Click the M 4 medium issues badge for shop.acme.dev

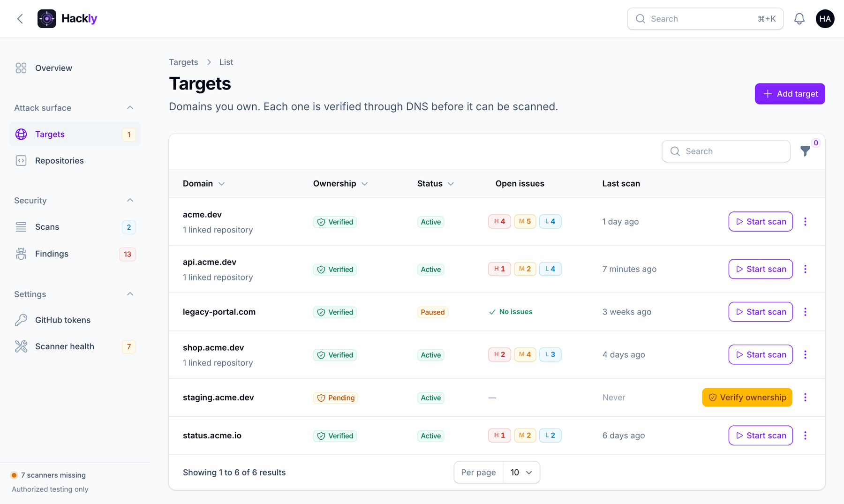pyautogui.click(x=525, y=354)
